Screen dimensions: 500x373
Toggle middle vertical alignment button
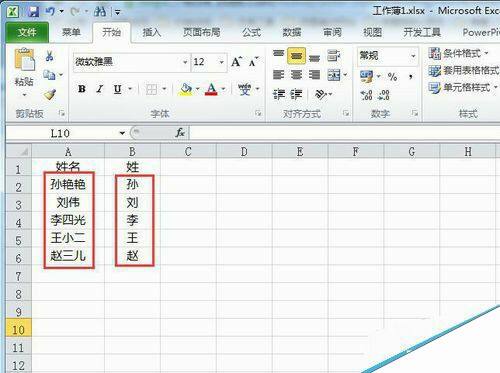(x=296, y=56)
